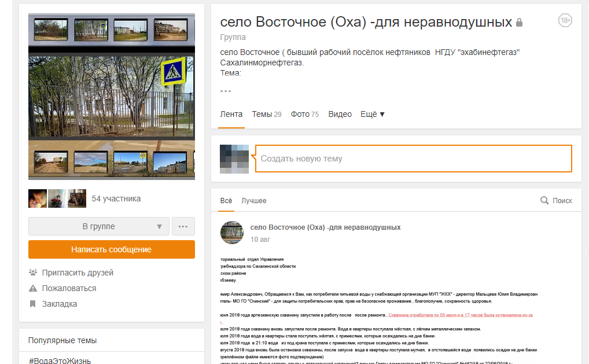Viewport: 589px width, 364px height.
Task: Click the complaint warning triangle icon
Action: [x=33, y=288]
